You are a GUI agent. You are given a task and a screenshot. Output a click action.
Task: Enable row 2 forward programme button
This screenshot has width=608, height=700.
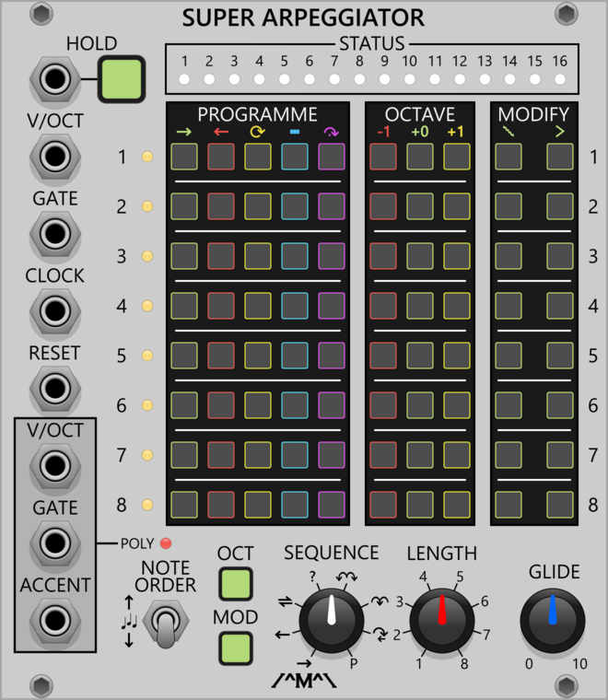point(184,206)
